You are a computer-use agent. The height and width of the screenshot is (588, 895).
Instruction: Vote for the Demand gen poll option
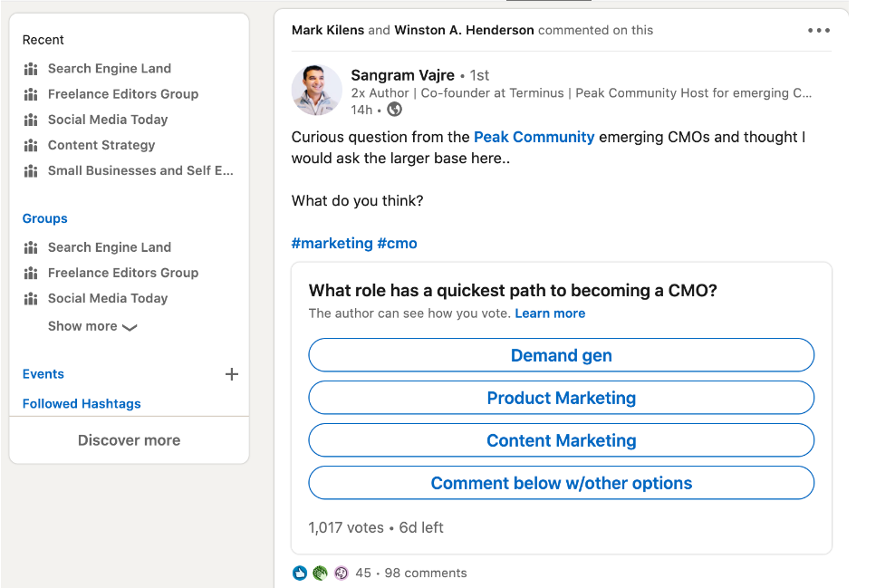click(x=561, y=355)
